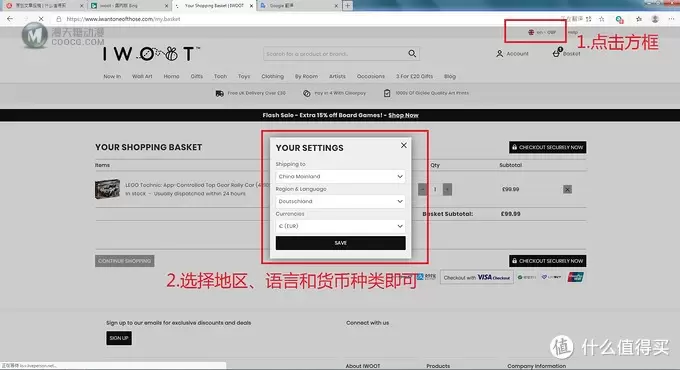The width and height of the screenshot is (680, 370).
Task: Decrease LEGO item quantity
Action: pyautogui.click(x=422, y=189)
